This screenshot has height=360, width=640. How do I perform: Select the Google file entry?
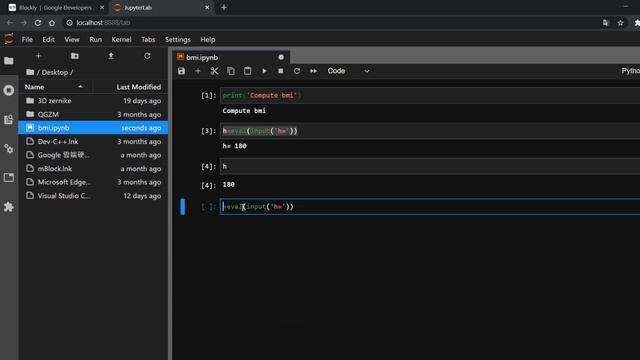pyautogui.click(x=93, y=155)
